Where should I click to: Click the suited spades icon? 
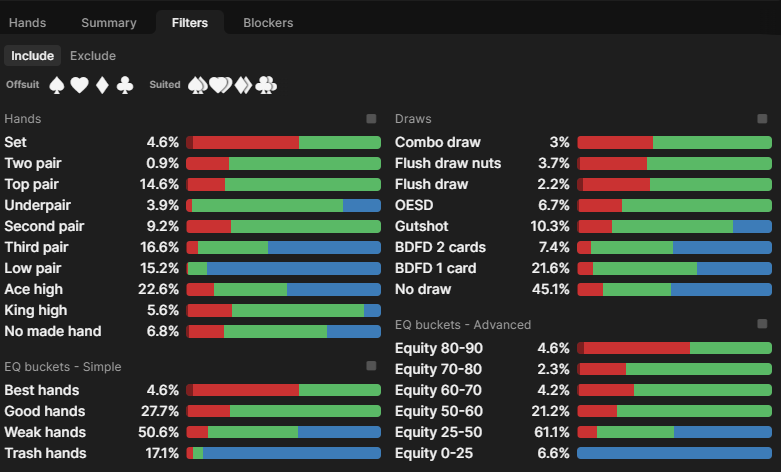(x=197, y=86)
